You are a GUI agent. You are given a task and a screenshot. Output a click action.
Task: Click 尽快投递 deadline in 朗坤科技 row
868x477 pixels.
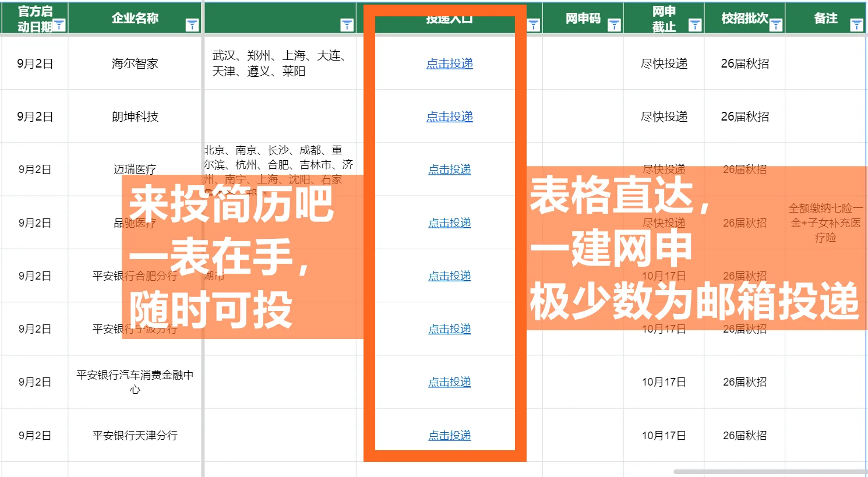coord(664,116)
